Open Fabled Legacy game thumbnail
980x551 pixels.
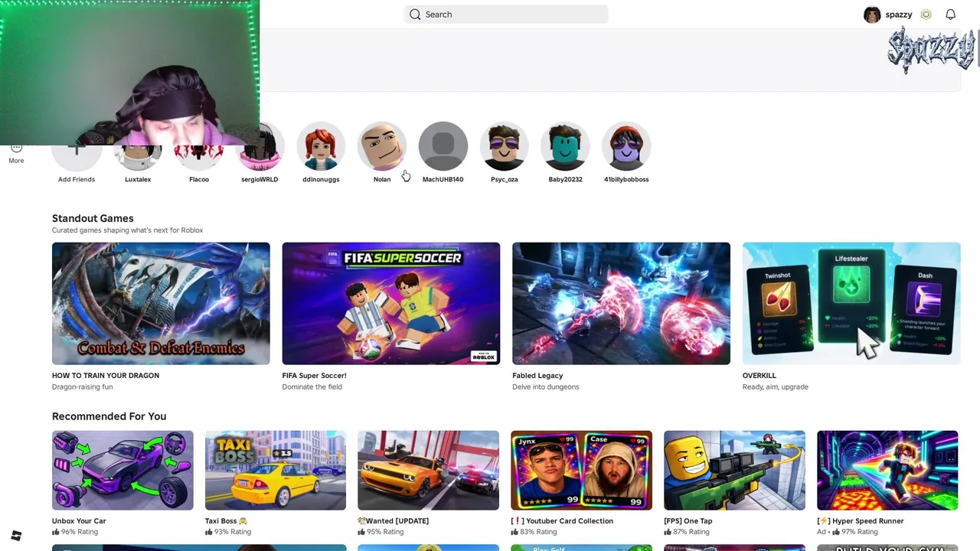[x=621, y=303]
